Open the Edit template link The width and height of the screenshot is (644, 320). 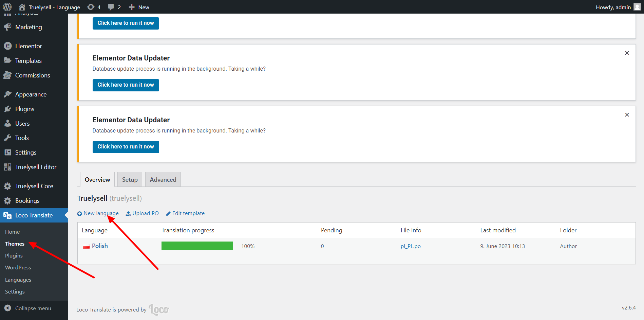point(188,213)
